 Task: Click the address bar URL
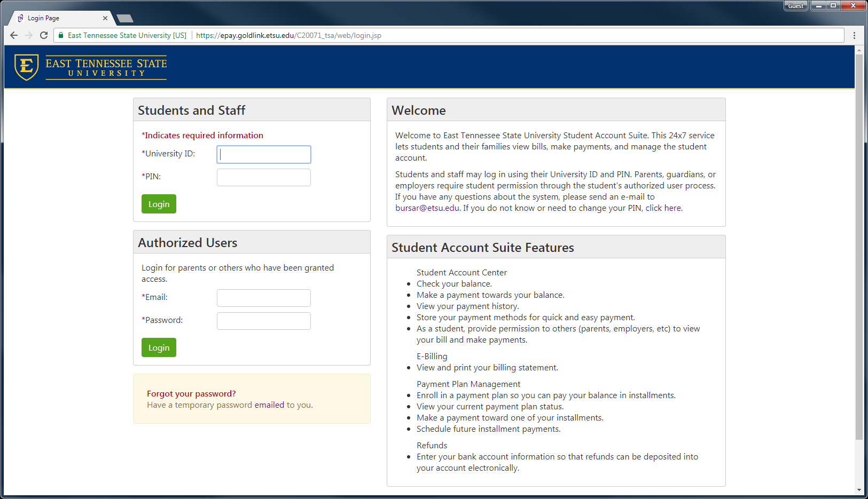[288, 35]
